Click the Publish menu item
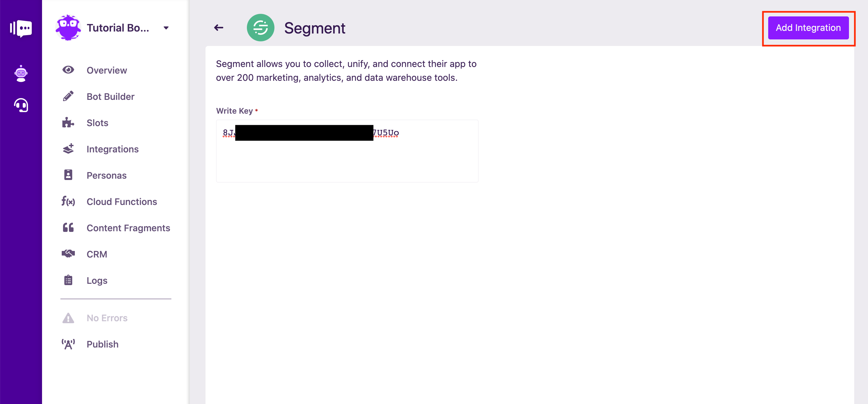 [102, 344]
